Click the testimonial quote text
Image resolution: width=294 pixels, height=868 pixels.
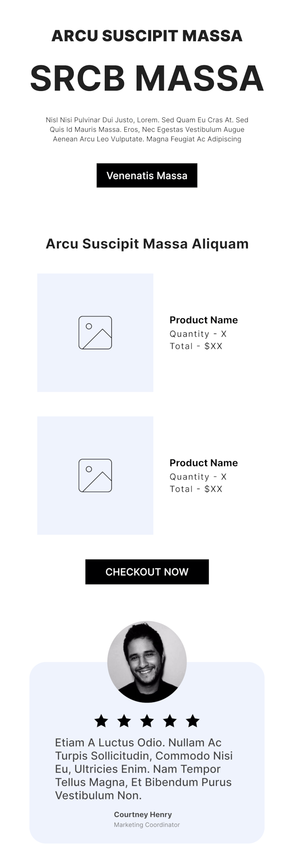point(144,768)
